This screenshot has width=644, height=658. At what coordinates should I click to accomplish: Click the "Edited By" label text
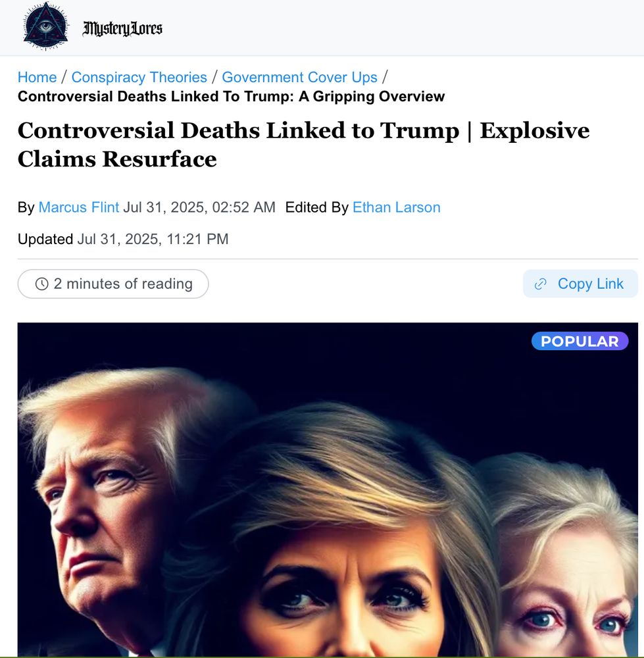[317, 207]
